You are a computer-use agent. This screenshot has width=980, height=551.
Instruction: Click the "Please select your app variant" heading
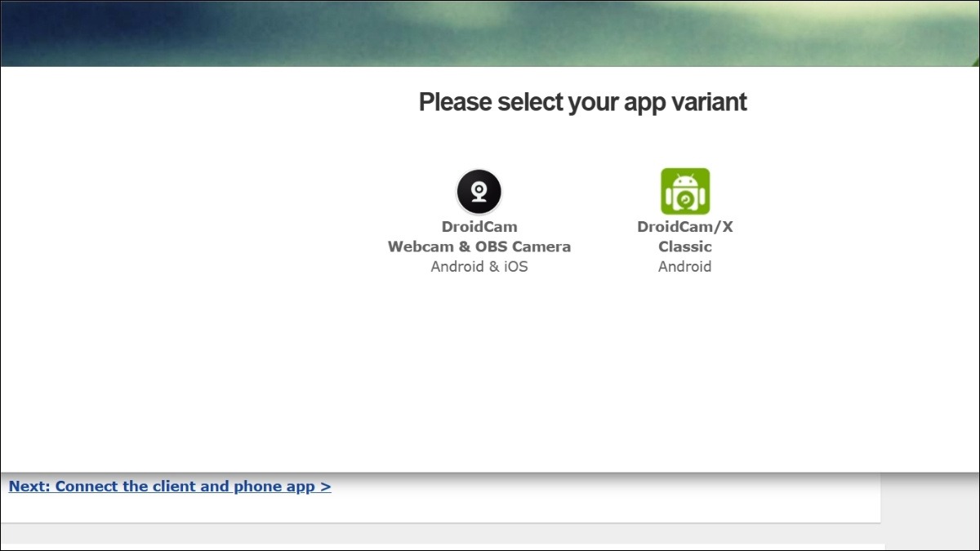pos(583,102)
